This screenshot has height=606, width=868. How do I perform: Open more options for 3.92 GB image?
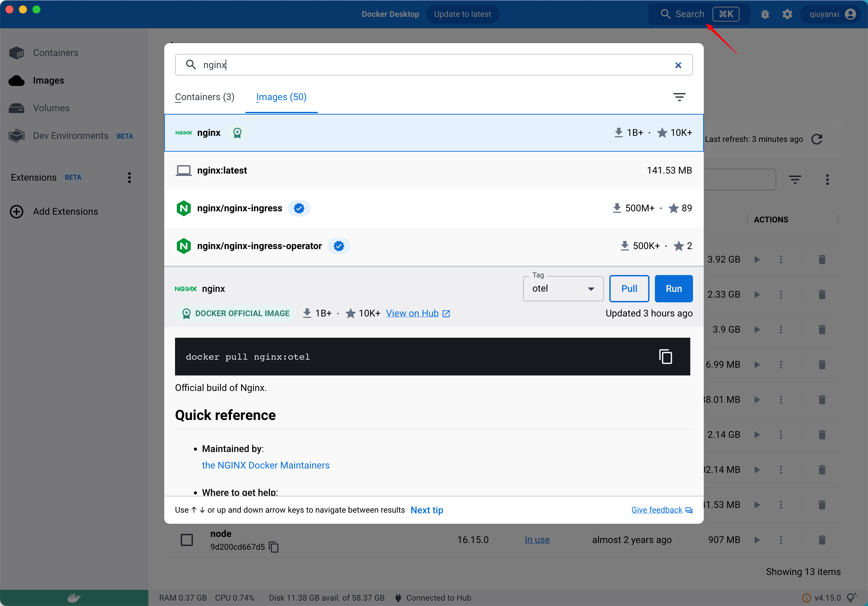781,260
